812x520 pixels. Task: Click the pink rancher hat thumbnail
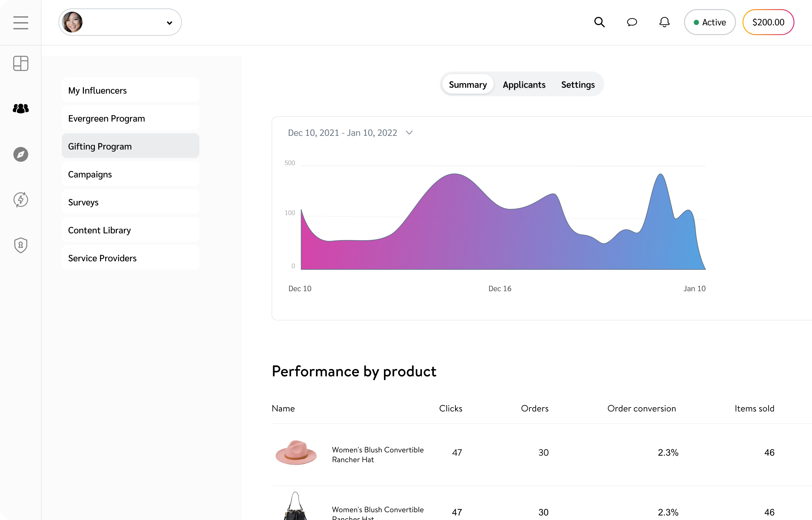point(296,453)
